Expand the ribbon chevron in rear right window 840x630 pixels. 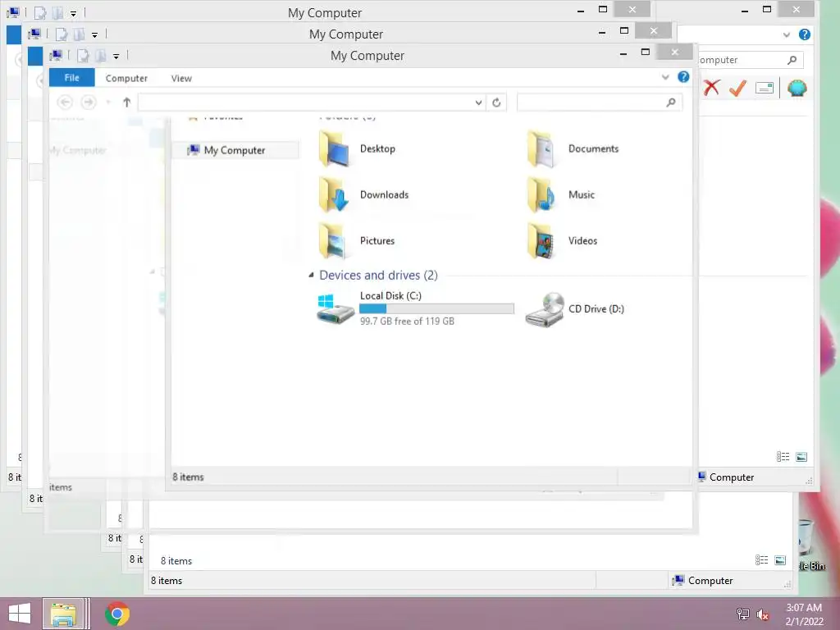point(787,34)
